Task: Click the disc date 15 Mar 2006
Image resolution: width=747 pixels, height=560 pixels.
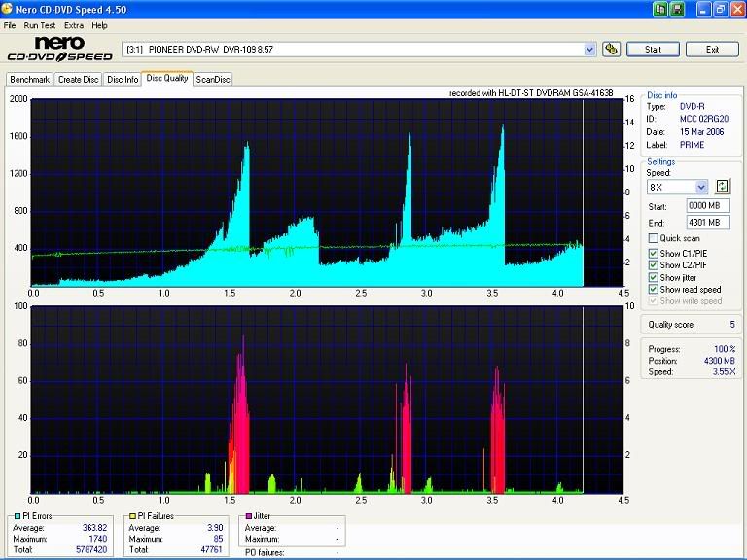Action: 701,132
